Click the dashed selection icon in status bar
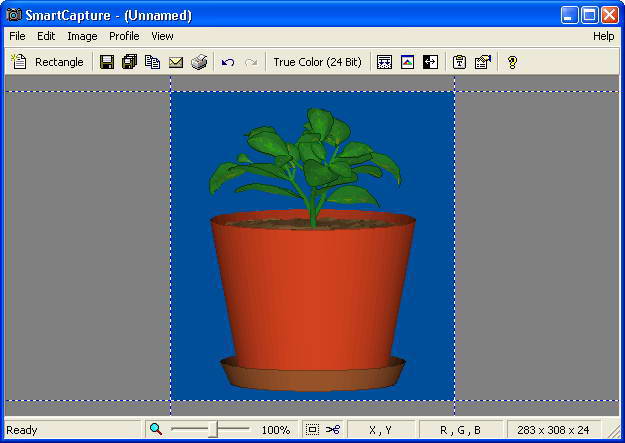 [x=313, y=430]
